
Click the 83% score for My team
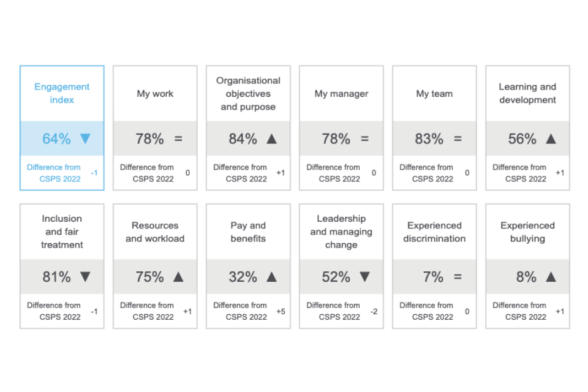429,139
